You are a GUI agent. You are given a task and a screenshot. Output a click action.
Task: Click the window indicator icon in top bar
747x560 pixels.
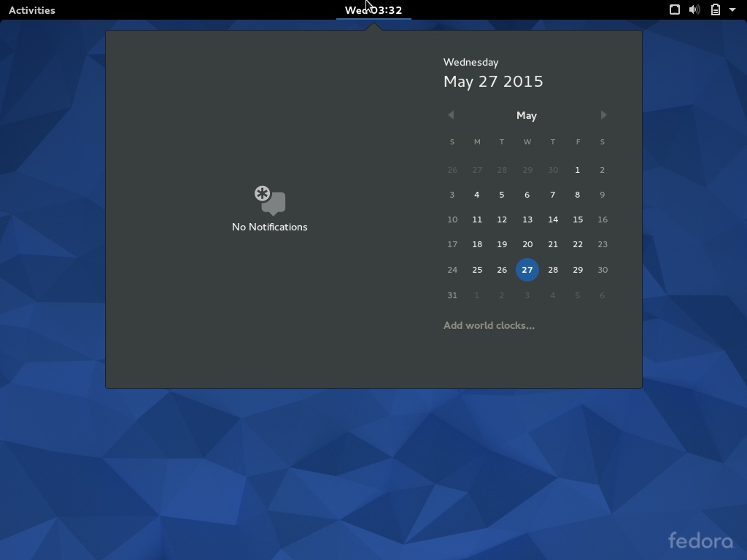[x=675, y=10]
